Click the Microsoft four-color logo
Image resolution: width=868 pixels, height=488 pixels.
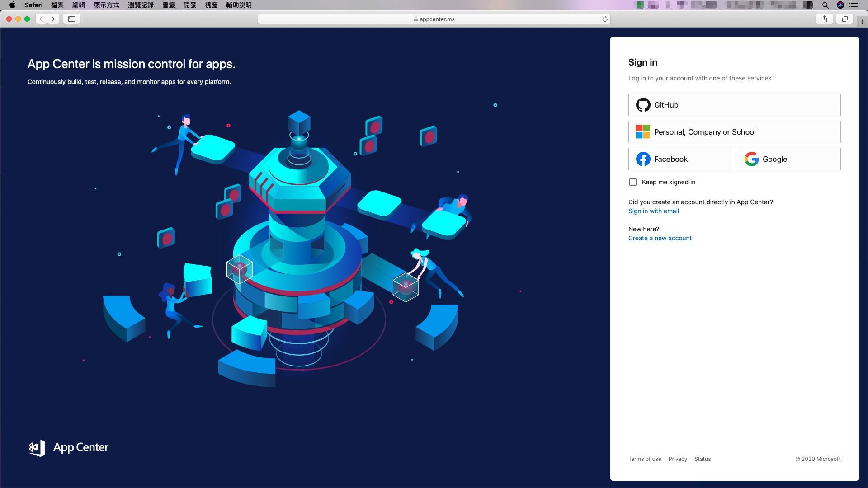643,132
